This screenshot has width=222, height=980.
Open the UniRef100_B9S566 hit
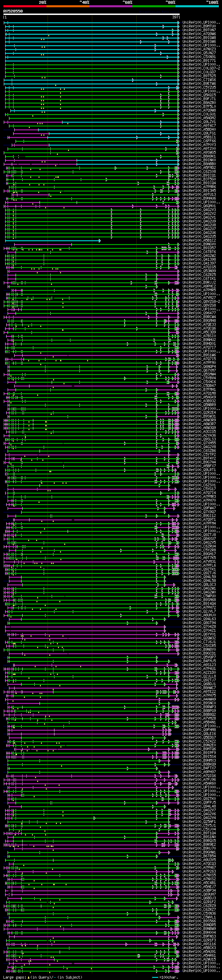(199, 921)
